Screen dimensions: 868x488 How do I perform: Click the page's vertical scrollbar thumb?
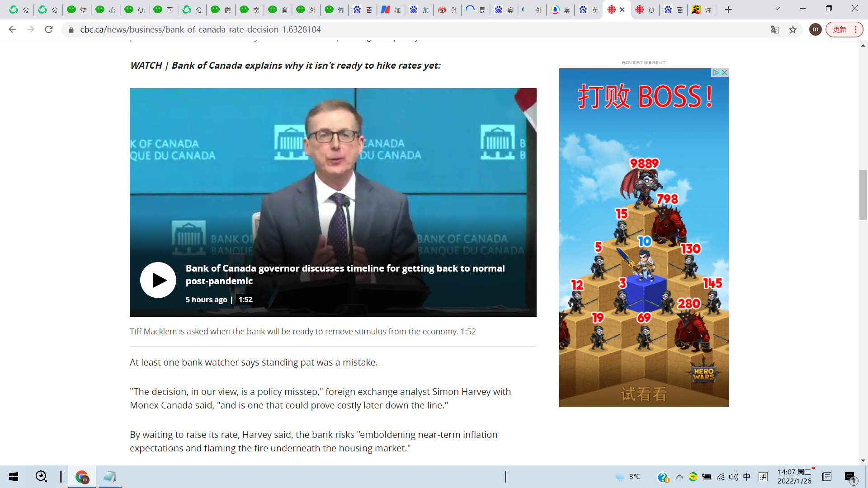[x=863, y=194]
